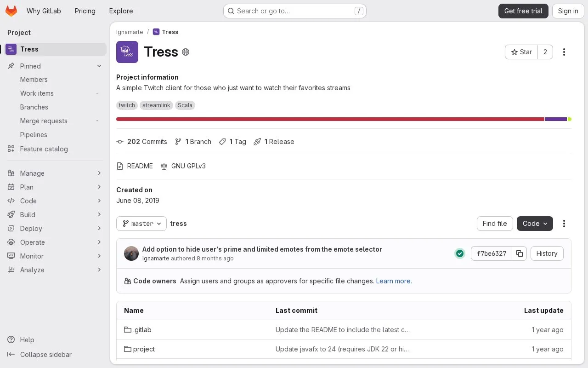
Task: View commit History
Action: [x=547, y=253]
